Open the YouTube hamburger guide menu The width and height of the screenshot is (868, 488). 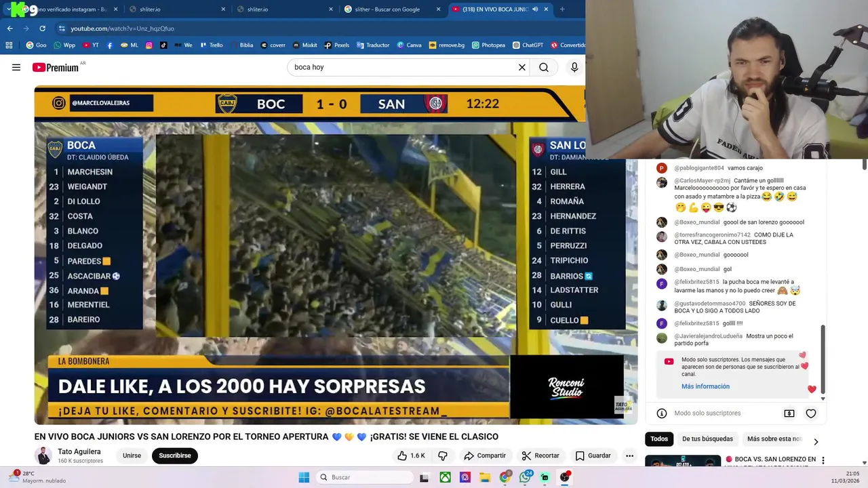16,67
